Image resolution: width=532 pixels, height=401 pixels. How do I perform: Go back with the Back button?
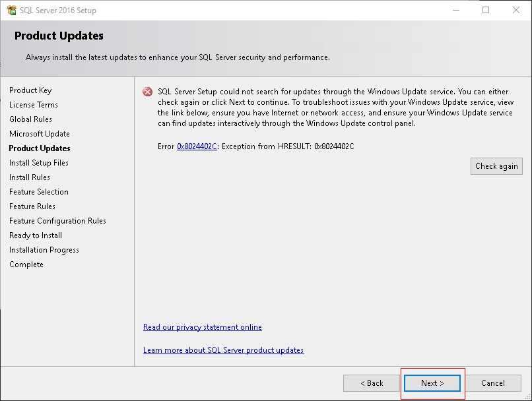(372, 383)
